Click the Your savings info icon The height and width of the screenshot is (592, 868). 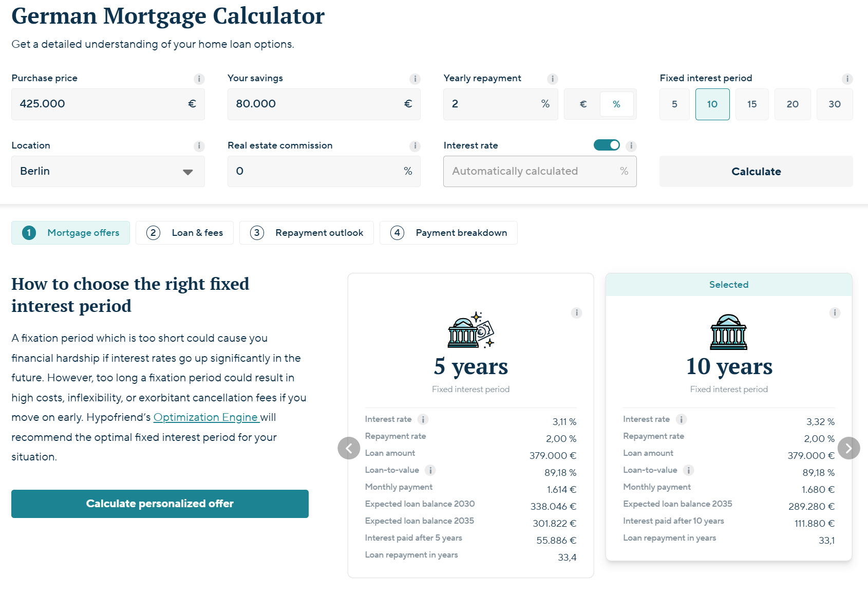414,79
